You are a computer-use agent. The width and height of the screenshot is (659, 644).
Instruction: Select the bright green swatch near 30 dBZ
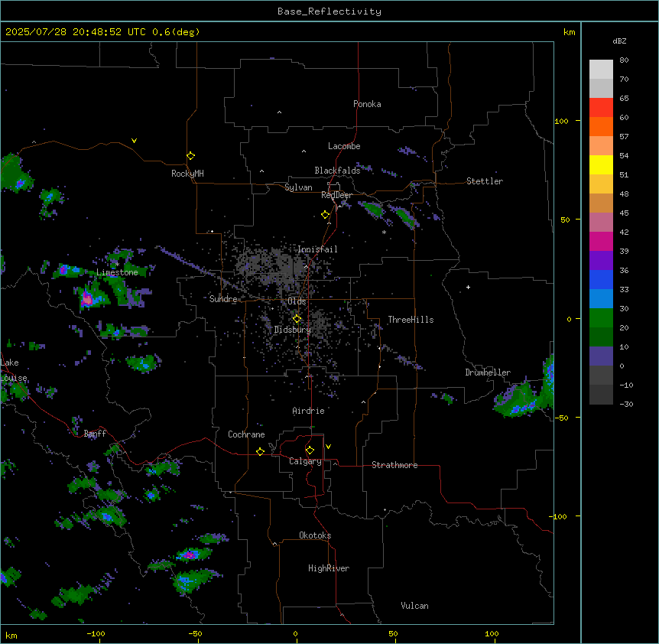601,318
